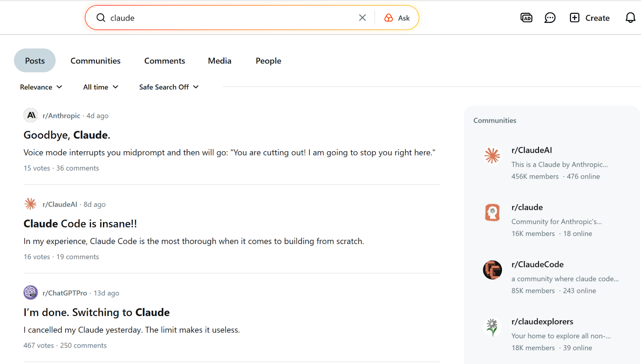Click into the search text field
Screen dimensions: 641x364
[232, 18]
